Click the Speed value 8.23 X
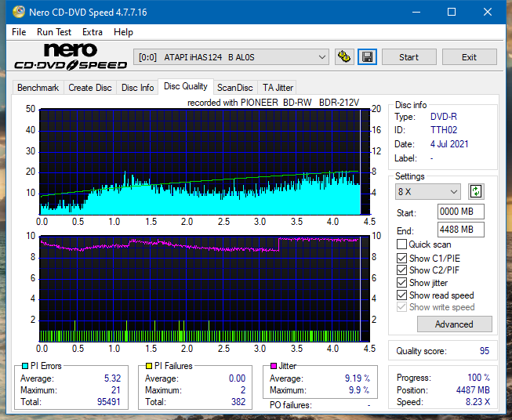Viewport: 512px width, 420px height. [x=478, y=402]
